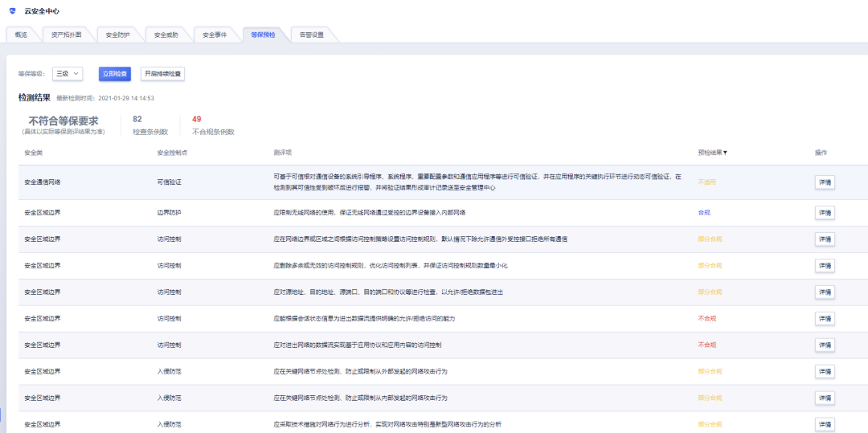View 详情 for the 边界防护 row

coord(825,213)
